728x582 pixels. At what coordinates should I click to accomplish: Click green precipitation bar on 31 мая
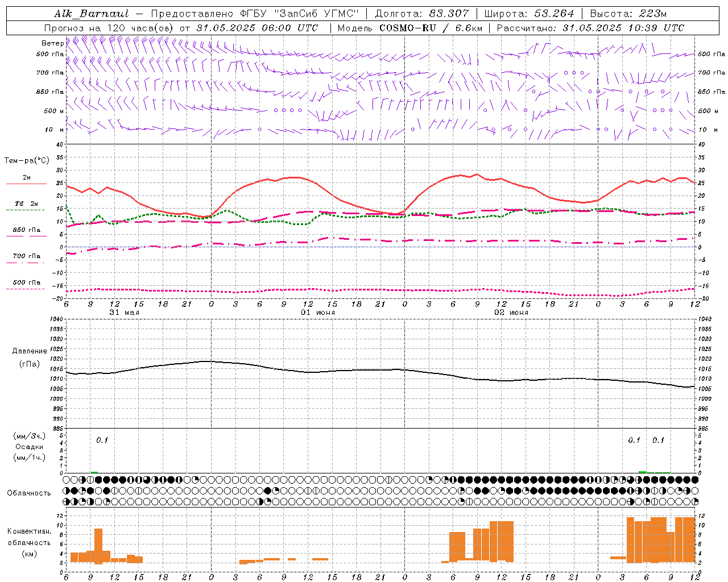94,472
